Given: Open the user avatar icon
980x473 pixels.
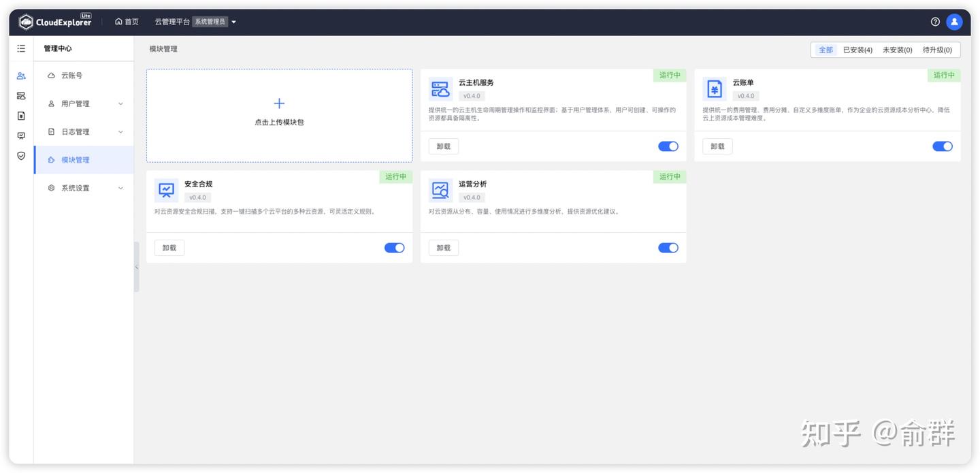Looking at the screenshot, I should coord(954,22).
